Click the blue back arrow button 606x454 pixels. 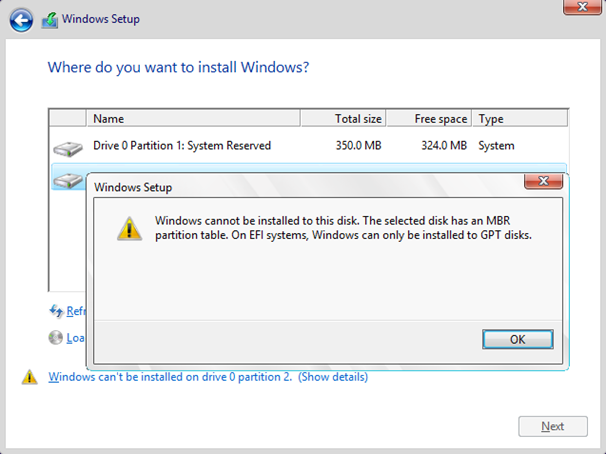coord(21,20)
